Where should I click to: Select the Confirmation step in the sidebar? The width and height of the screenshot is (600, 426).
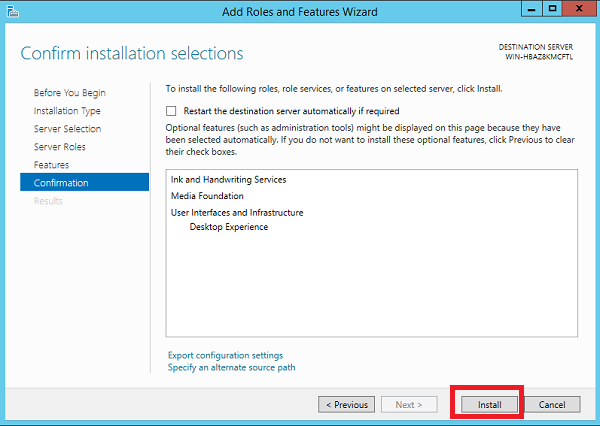(x=61, y=183)
